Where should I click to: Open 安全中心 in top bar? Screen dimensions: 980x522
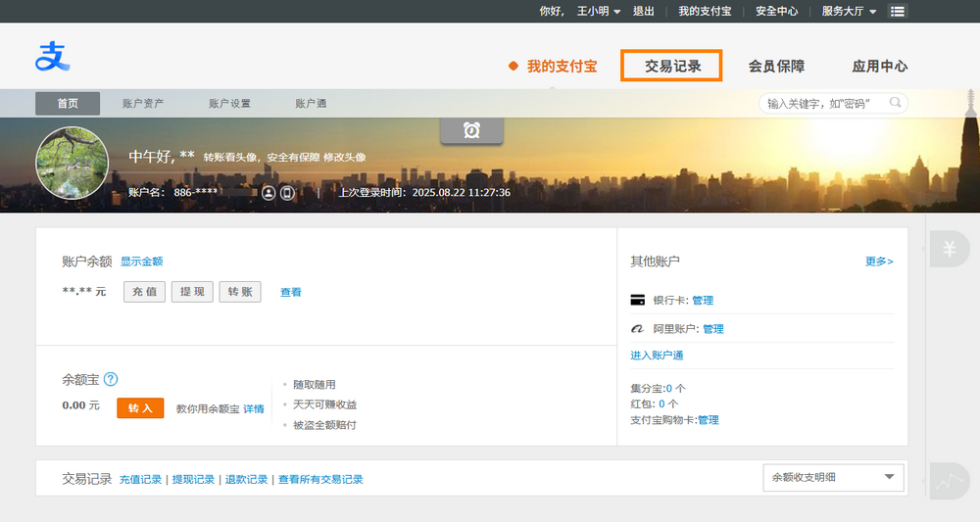[777, 11]
